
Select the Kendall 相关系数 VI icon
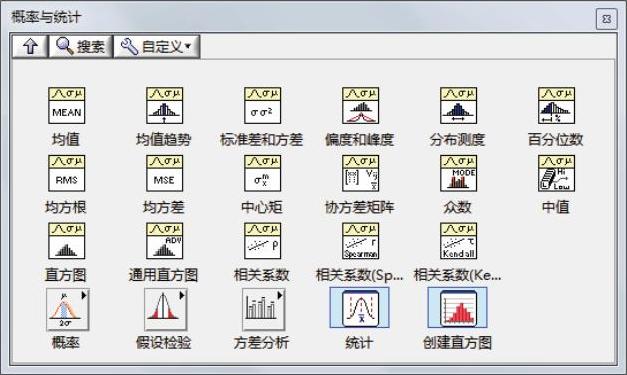tap(458, 241)
